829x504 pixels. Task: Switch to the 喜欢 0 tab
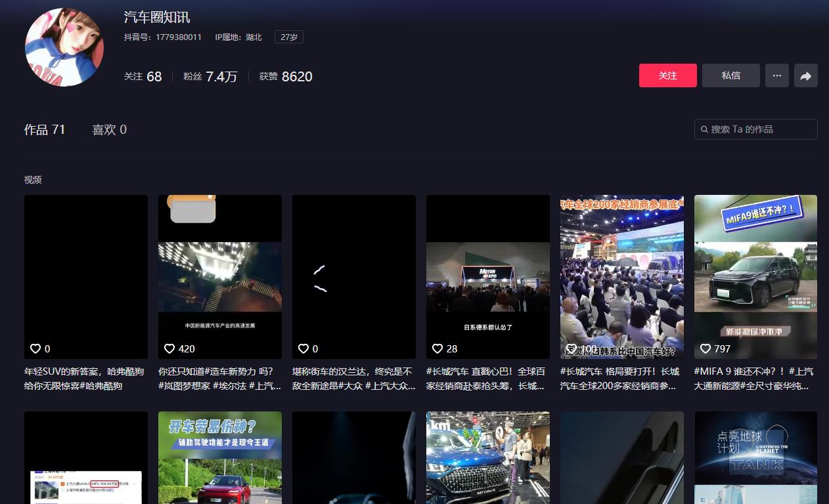[x=109, y=130]
